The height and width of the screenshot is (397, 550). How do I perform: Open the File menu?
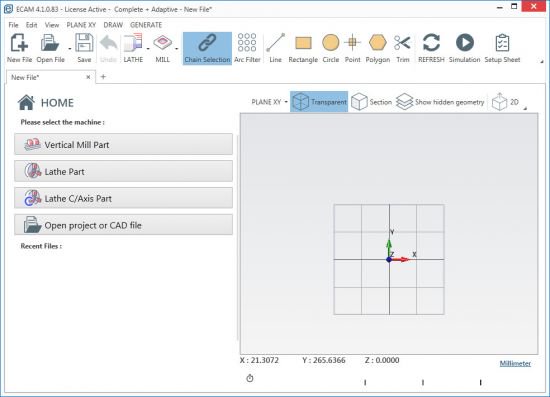pos(13,25)
